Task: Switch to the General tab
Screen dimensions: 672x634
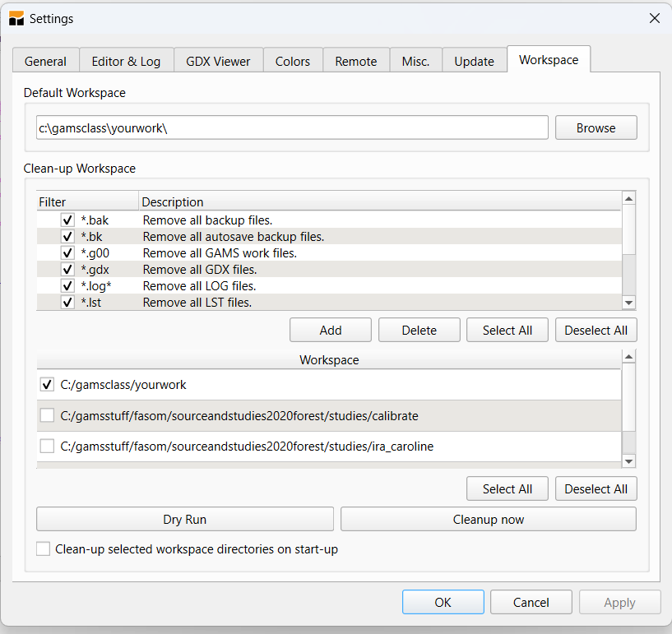Action: point(45,61)
